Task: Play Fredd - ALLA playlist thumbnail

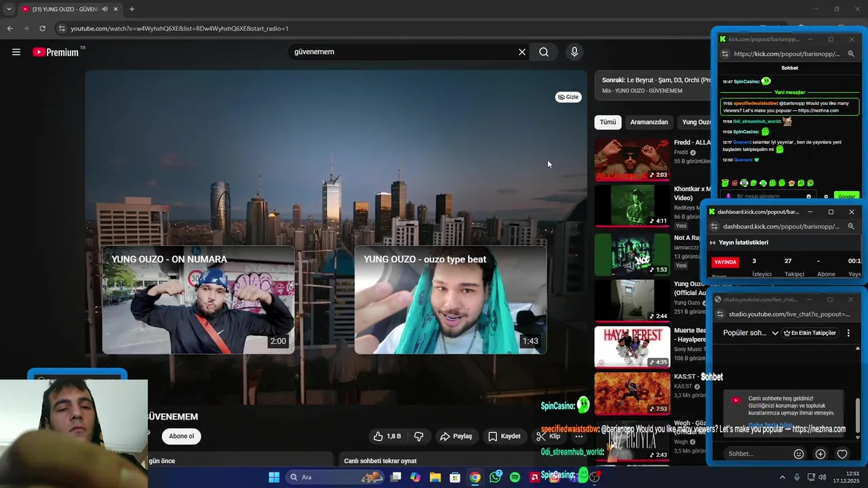Action: (632, 160)
